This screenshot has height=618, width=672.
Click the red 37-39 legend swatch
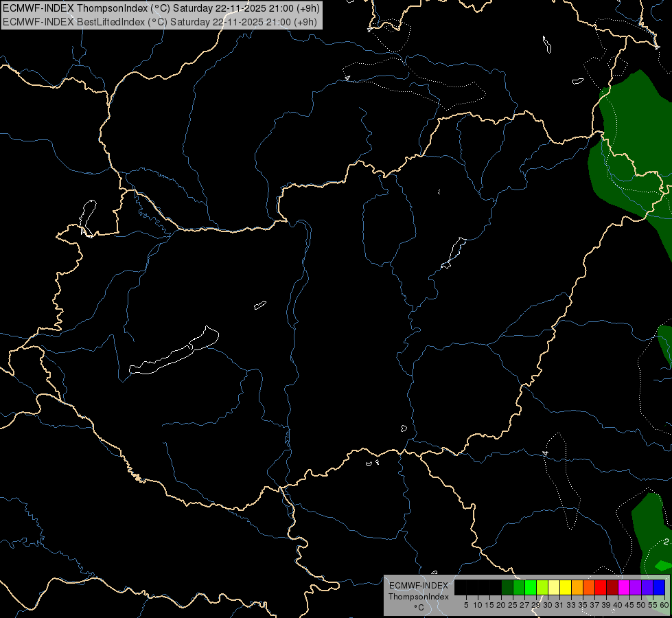601,587
